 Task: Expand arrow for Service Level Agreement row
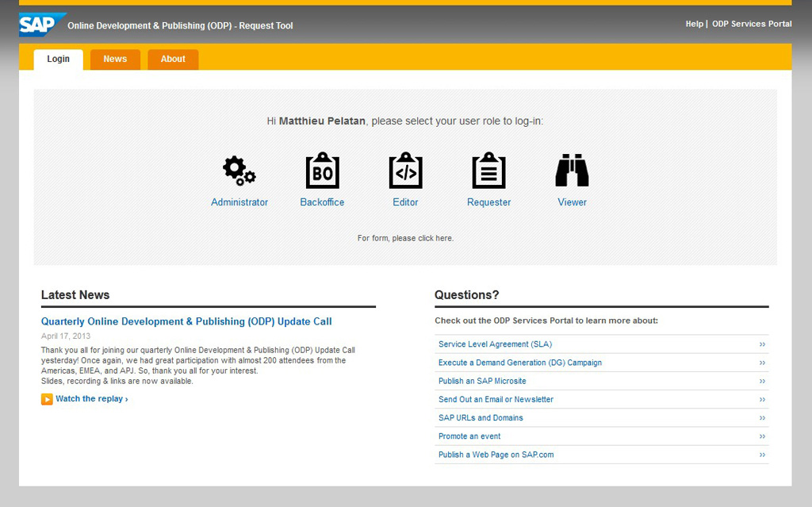pos(762,344)
